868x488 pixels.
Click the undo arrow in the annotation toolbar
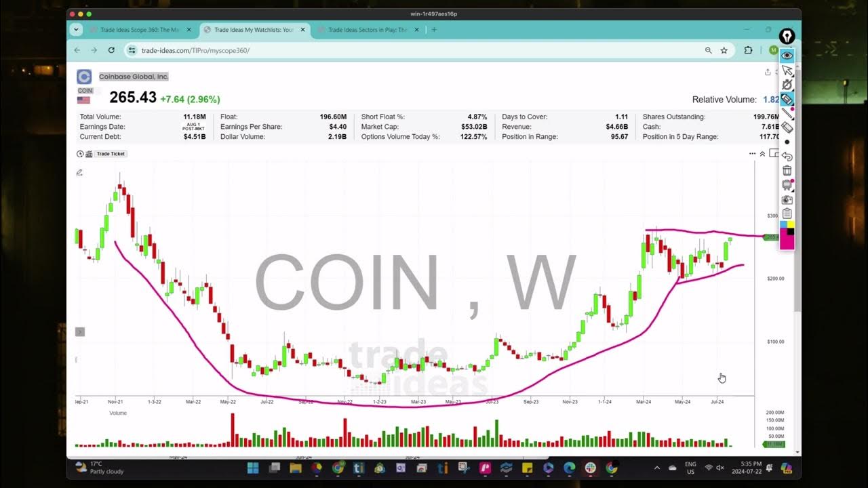coord(787,157)
